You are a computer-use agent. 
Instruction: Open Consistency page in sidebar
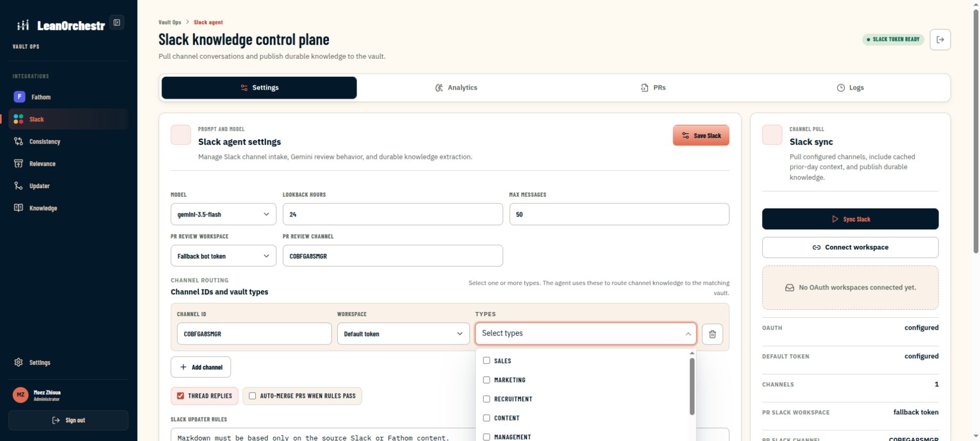(x=68, y=141)
